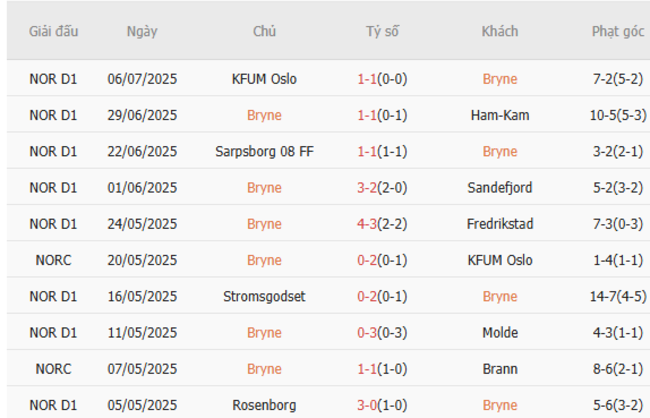This screenshot has height=418, width=650.
Task: Click the NORC league label dated 20/05/2025
Action: point(53,260)
